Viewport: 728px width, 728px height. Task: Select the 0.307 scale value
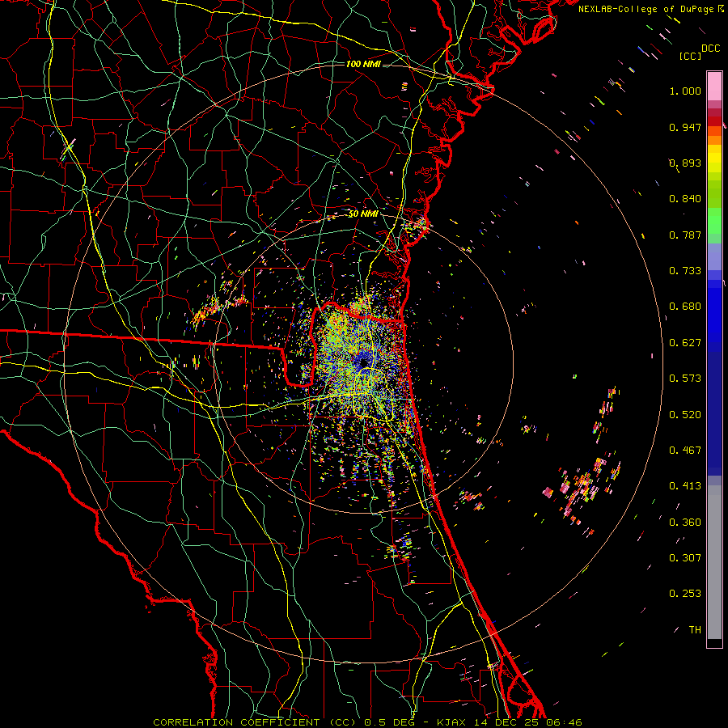(685, 558)
